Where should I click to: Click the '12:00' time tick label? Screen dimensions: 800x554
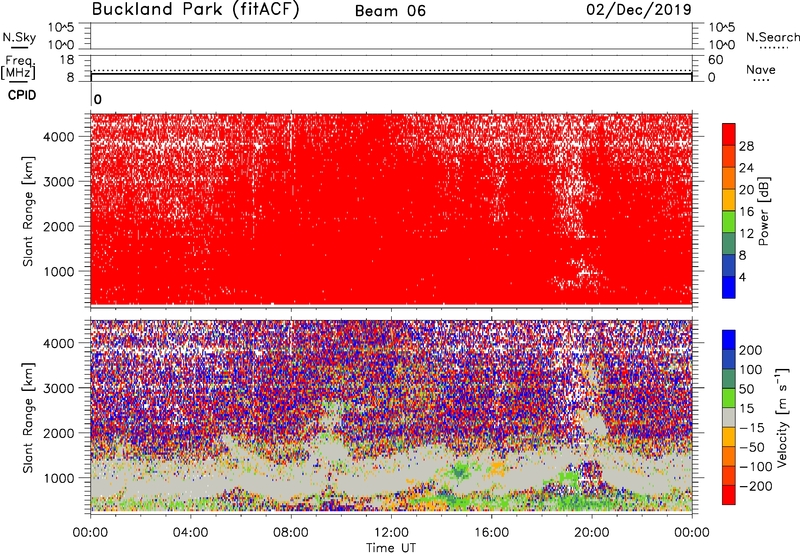391,533
